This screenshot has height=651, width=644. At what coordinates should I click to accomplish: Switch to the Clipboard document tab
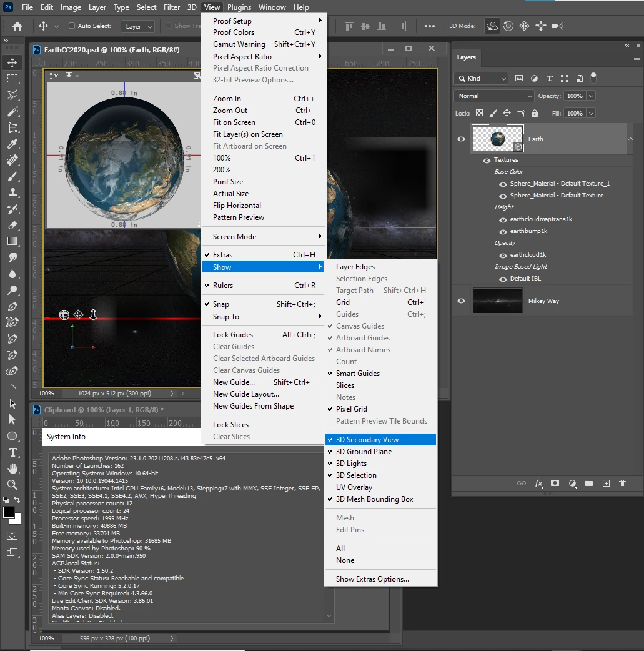pos(104,410)
